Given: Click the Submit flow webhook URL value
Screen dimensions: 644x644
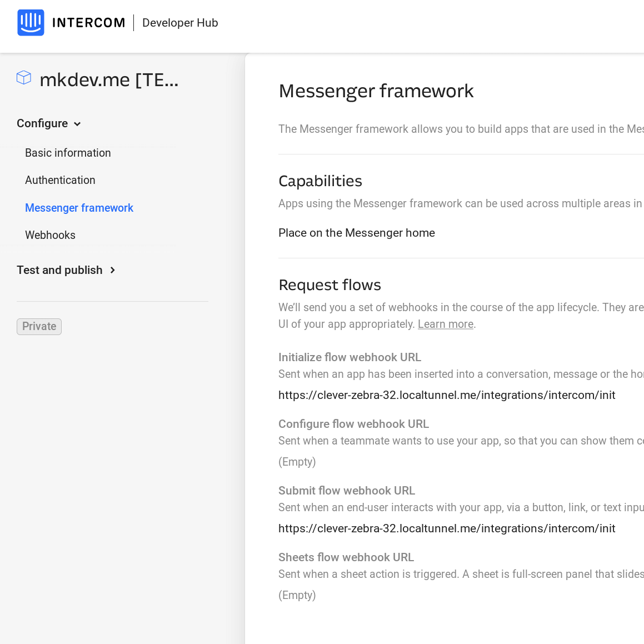Looking at the screenshot, I should [x=447, y=528].
